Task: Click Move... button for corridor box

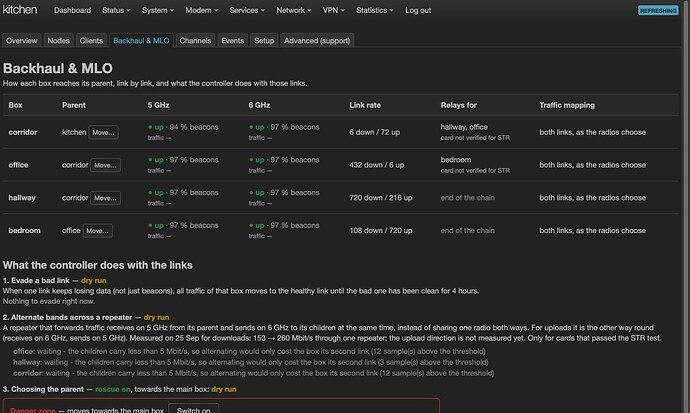Action: 103,132
